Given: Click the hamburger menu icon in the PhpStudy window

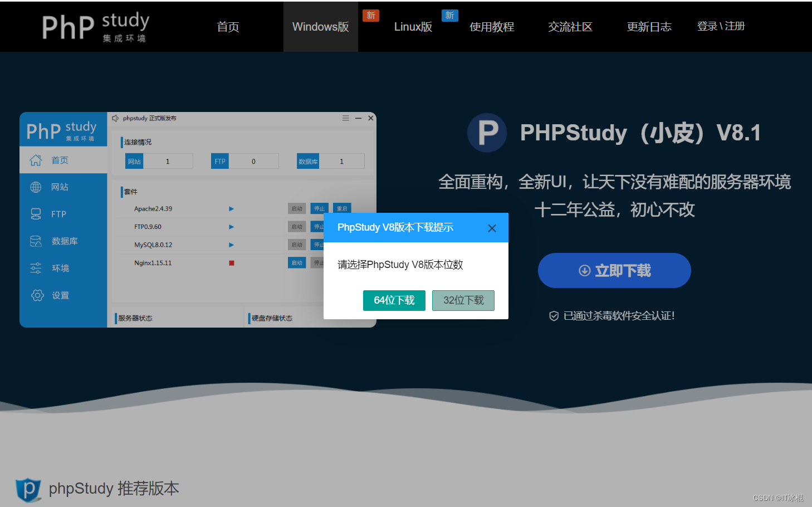Looking at the screenshot, I should pyautogui.click(x=345, y=118).
